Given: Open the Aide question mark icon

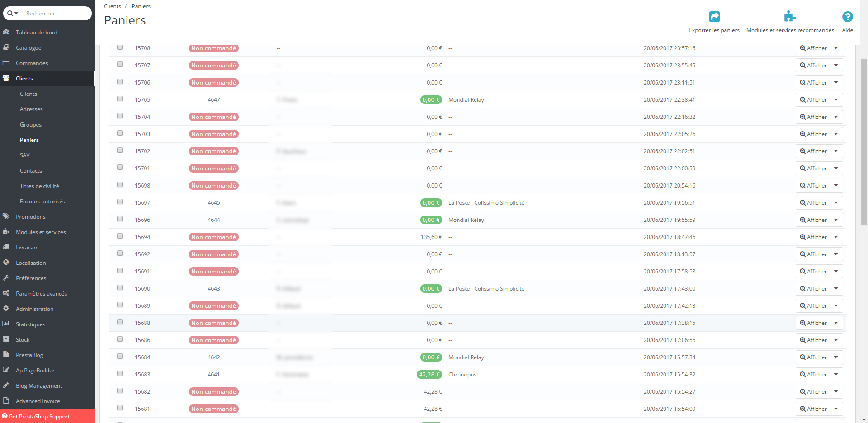Looking at the screenshot, I should 848,17.
